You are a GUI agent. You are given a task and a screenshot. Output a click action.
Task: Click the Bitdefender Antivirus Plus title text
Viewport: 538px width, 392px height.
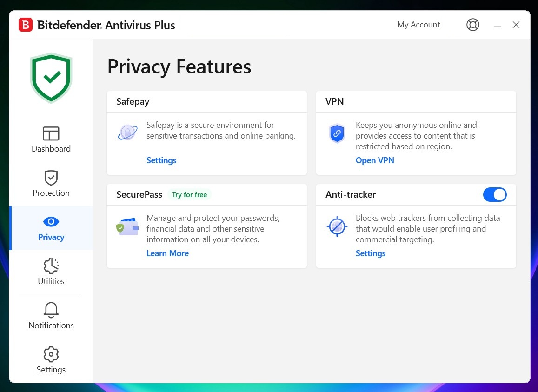coord(106,25)
